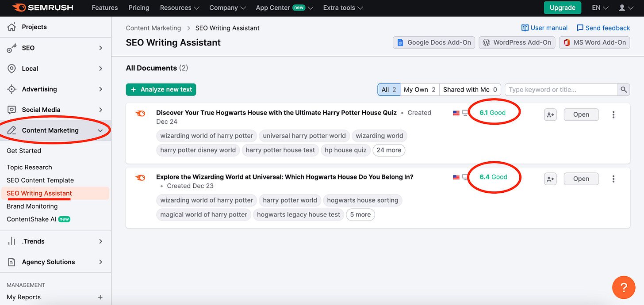Collapse the Content Marketing section chevron

[100, 130]
